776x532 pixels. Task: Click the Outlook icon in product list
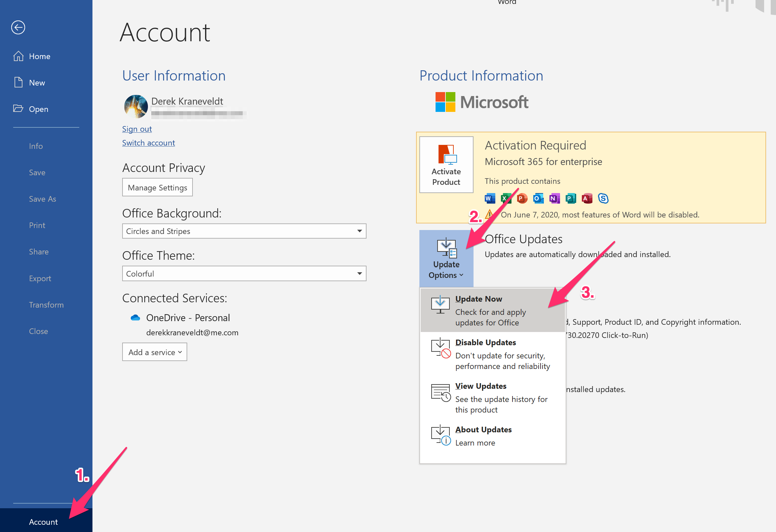pos(538,198)
